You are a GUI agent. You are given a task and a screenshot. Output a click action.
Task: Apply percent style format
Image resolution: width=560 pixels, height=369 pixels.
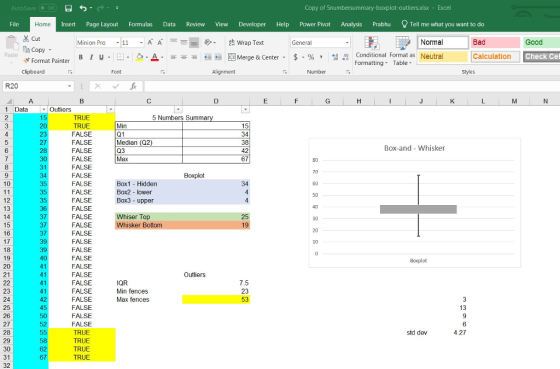[x=311, y=57]
